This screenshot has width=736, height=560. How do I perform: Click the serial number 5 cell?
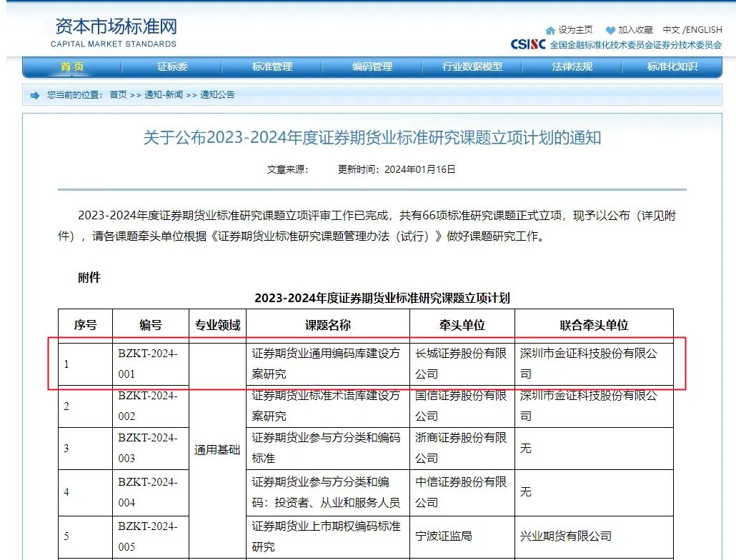pyautogui.click(x=86, y=536)
